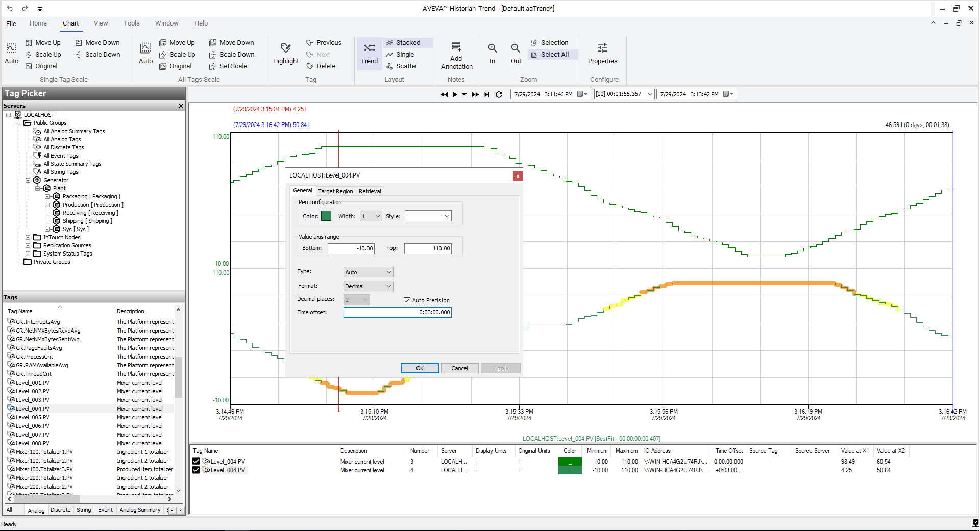This screenshot has width=980, height=531.
Task: Choose Single layout option
Action: click(400, 55)
